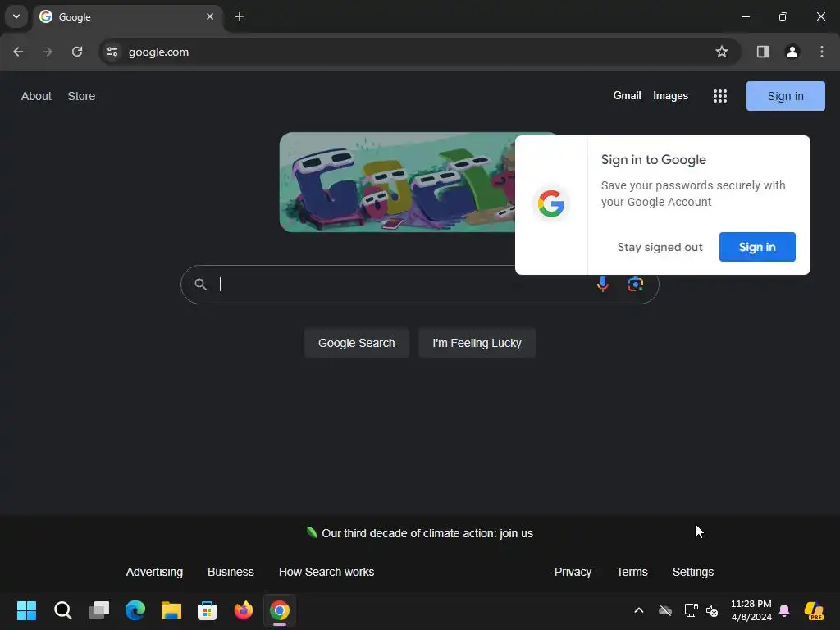Viewport: 840px width, 630px height.
Task: Open Microsoft Store from the taskbar
Action: pyautogui.click(x=208, y=610)
